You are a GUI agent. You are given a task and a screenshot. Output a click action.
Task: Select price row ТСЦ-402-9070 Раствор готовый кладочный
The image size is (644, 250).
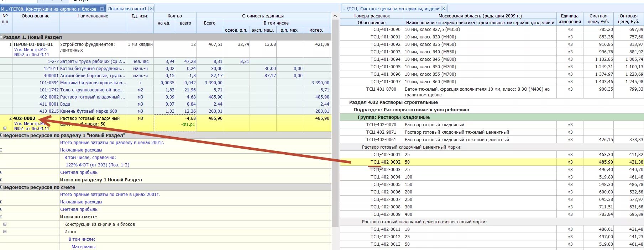point(492,125)
